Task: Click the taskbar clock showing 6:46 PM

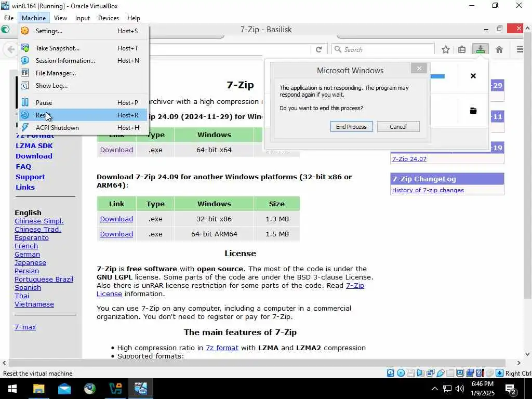Action: coord(483,389)
